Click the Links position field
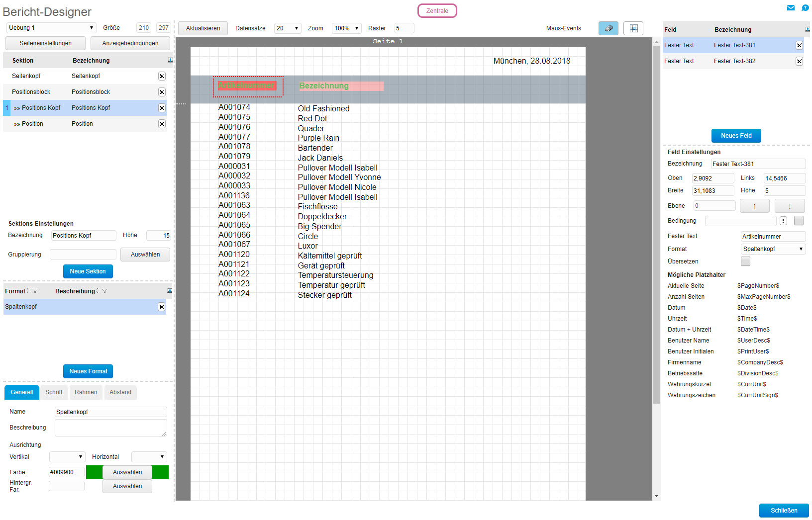The width and height of the screenshot is (812, 520). tap(785, 178)
